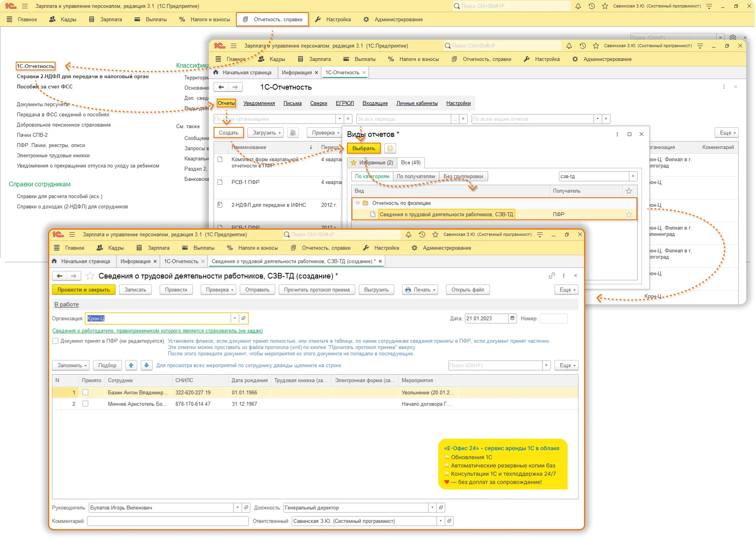Open history clock icon in top window
Screen dimensions: 756x539
pyautogui.click(x=591, y=6)
